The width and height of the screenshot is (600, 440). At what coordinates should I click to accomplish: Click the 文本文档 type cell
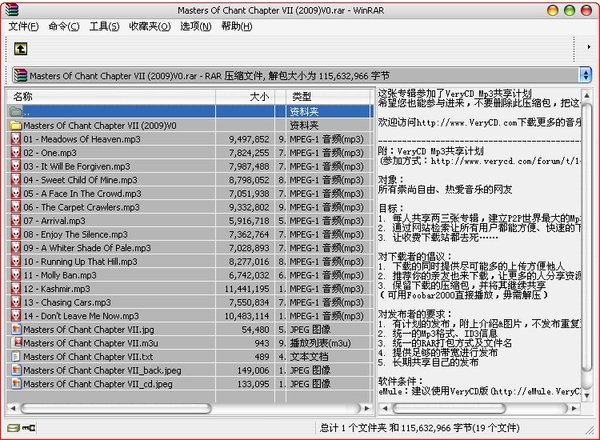(x=308, y=357)
